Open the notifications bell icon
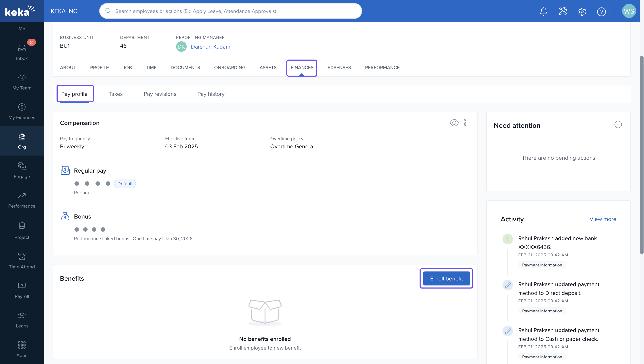Screen dimensions: 644x364 [543, 11]
